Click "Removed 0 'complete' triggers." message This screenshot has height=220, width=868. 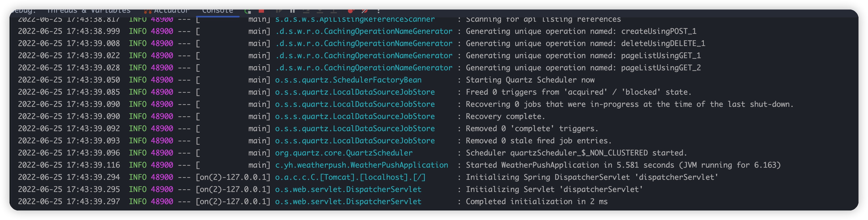(532, 129)
